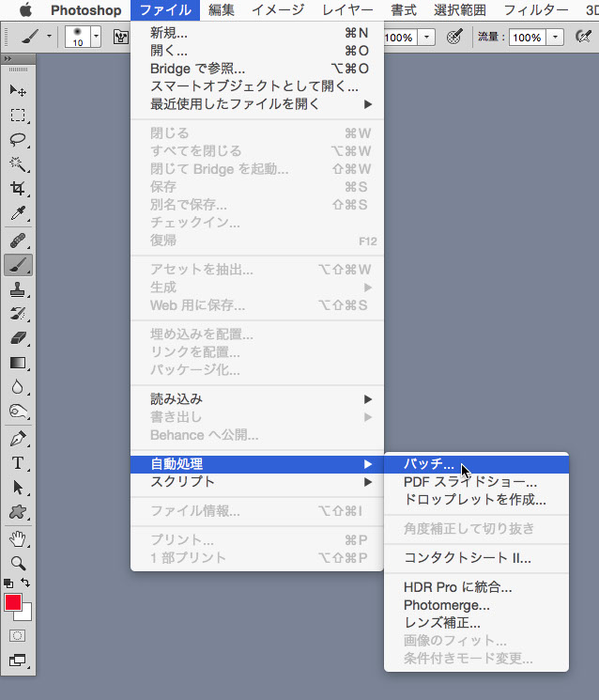
Task: Select the Healing Brush tool
Action: (18, 241)
